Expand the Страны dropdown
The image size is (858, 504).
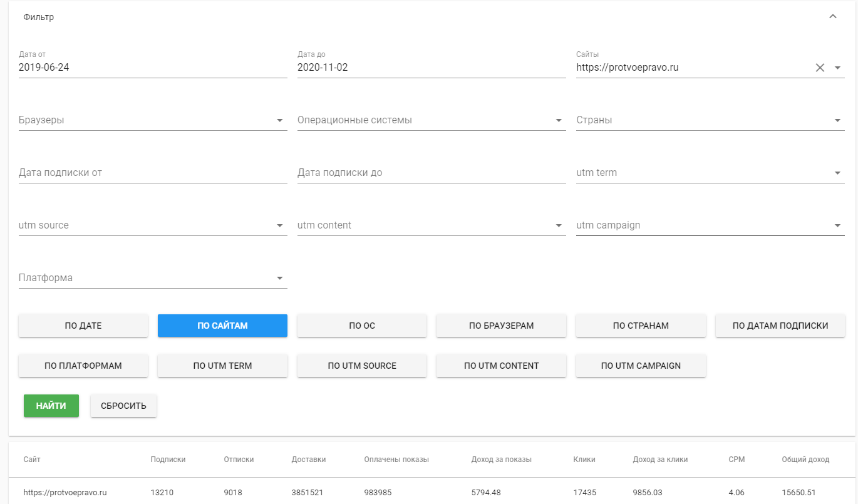838,120
